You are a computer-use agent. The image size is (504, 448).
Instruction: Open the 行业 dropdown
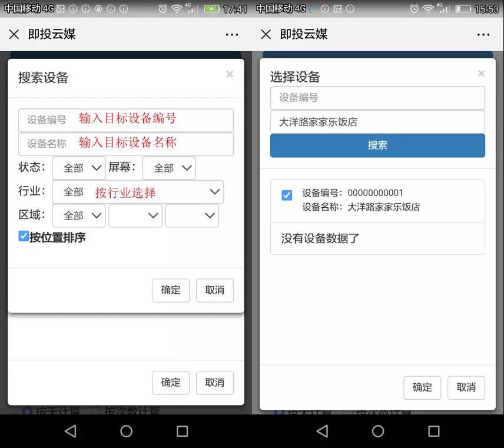[138, 192]
